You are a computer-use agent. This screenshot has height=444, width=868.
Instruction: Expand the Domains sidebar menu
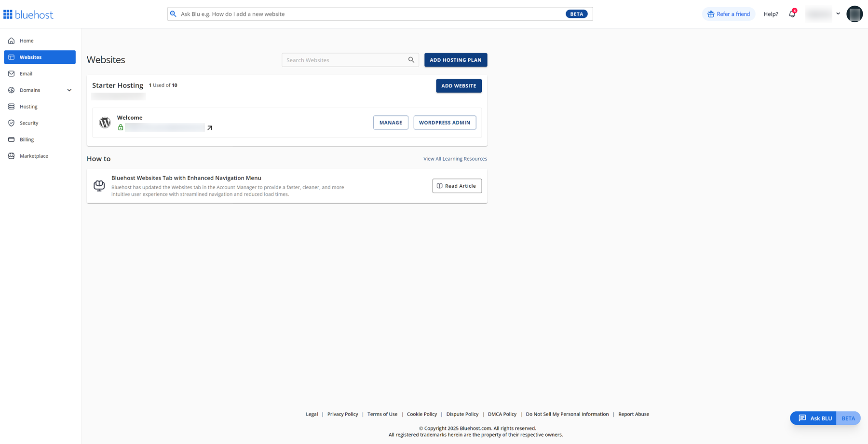(x=69, y=90)
